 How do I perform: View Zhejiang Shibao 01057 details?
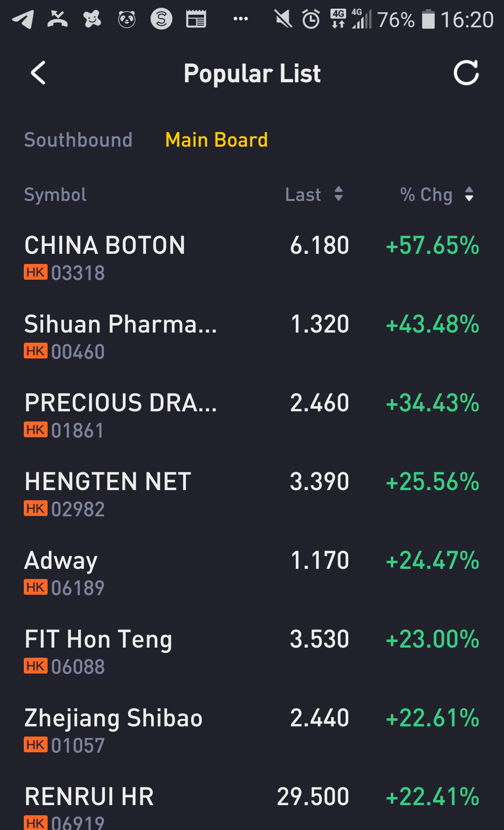[252, 730]
